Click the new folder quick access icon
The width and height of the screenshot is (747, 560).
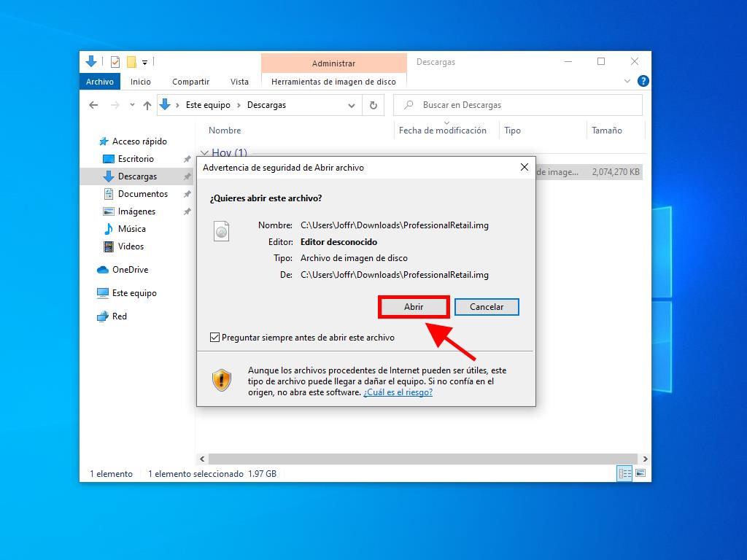[x=131, y=62]
